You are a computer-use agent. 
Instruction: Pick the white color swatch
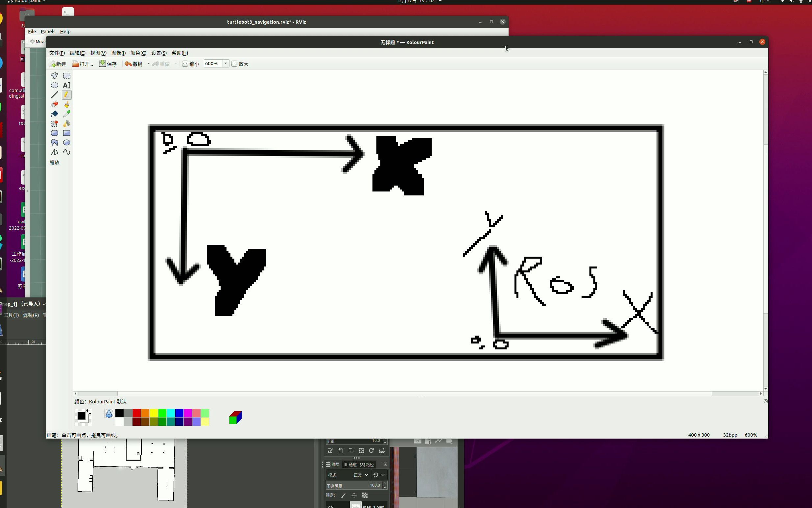pos(120,422)
